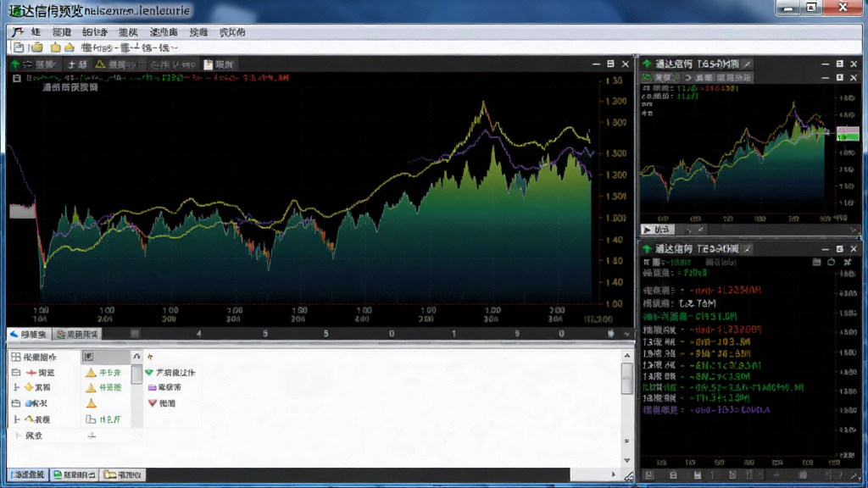This screenshot has height=488, width=868.
Task: Click the open-folder icon, last in the toolbar
Action: (70, 47)
